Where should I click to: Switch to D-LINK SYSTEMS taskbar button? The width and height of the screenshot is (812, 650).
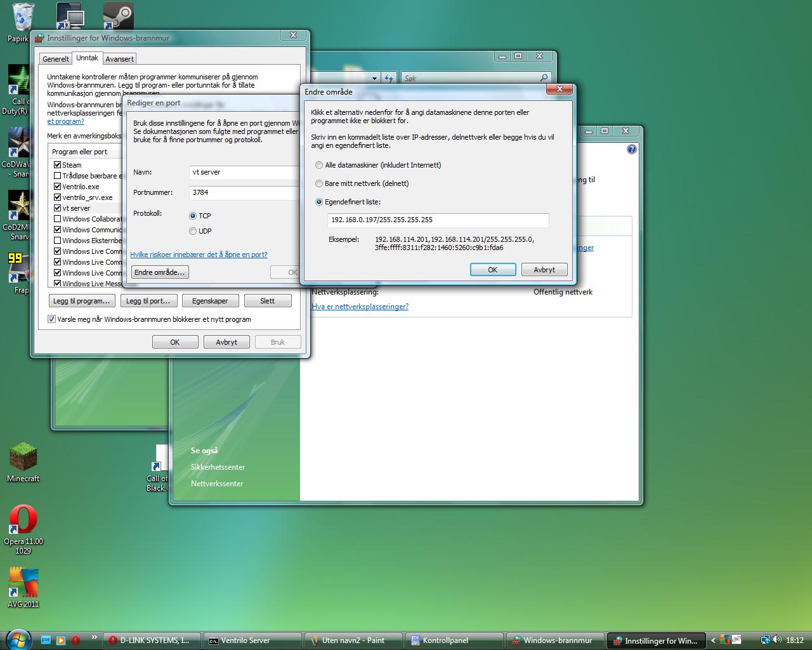pyautogui.click(x=153, y=640)
